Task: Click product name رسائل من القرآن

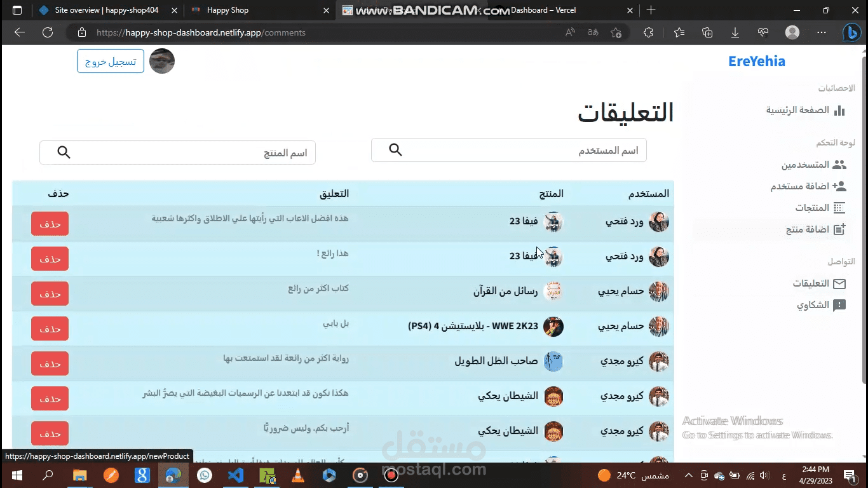Action: point(506,292)
